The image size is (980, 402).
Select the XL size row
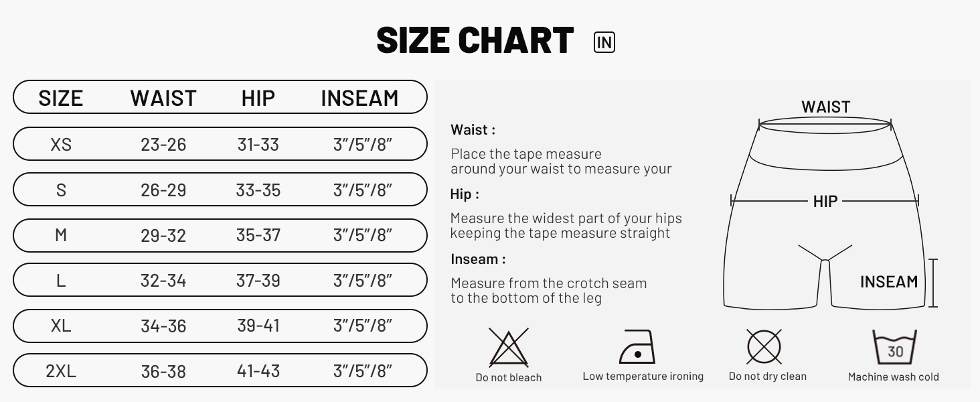click(220, 326)
